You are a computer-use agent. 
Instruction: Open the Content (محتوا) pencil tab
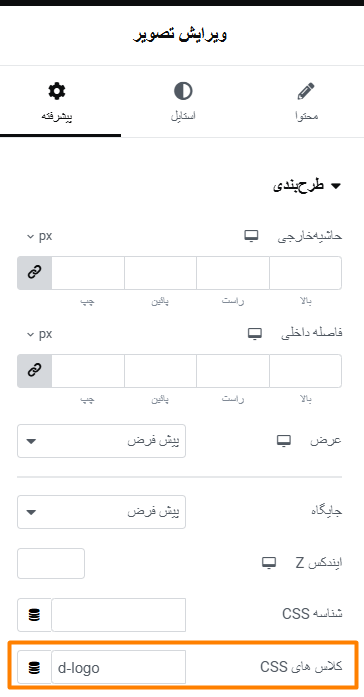coord(306,102)
